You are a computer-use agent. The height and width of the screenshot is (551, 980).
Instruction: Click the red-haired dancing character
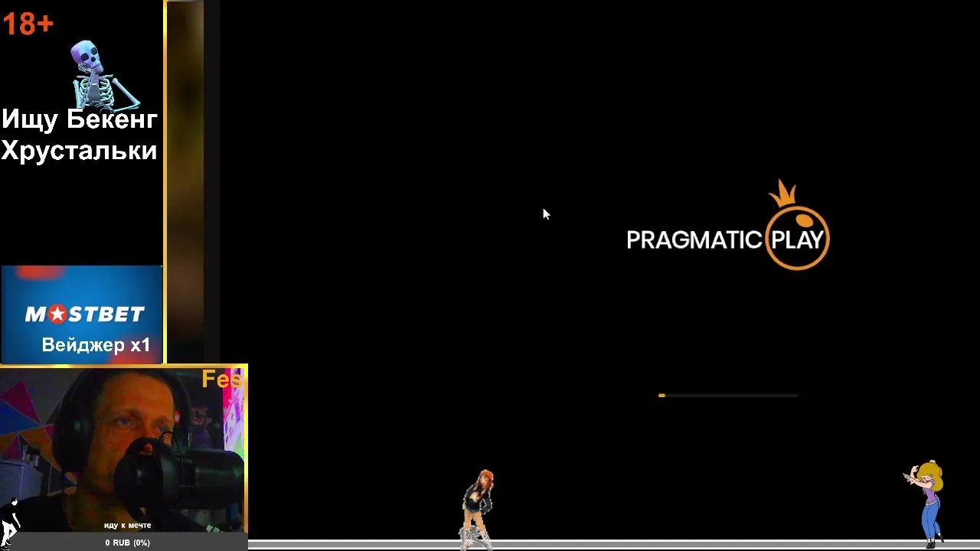point(478,510)
